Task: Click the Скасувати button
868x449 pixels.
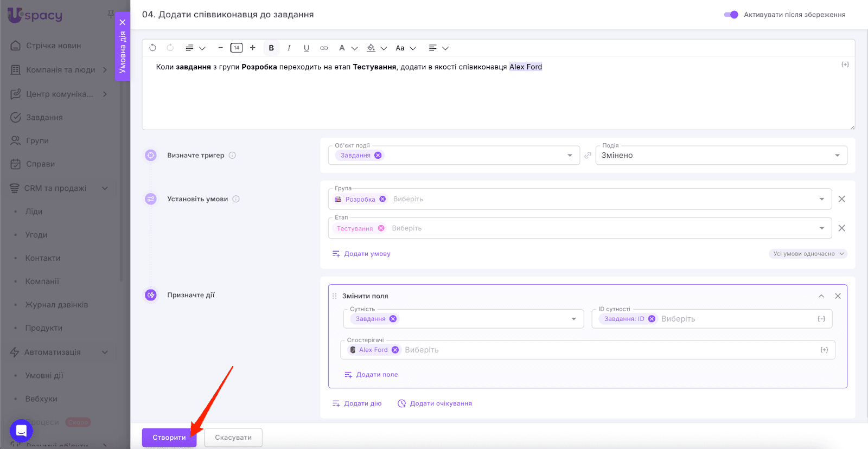Action: point(233,438)
